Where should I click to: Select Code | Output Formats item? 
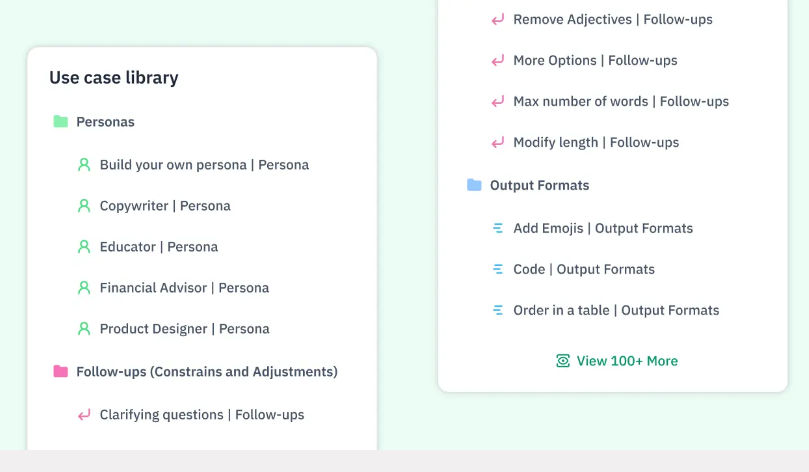[x=584, y=269]
